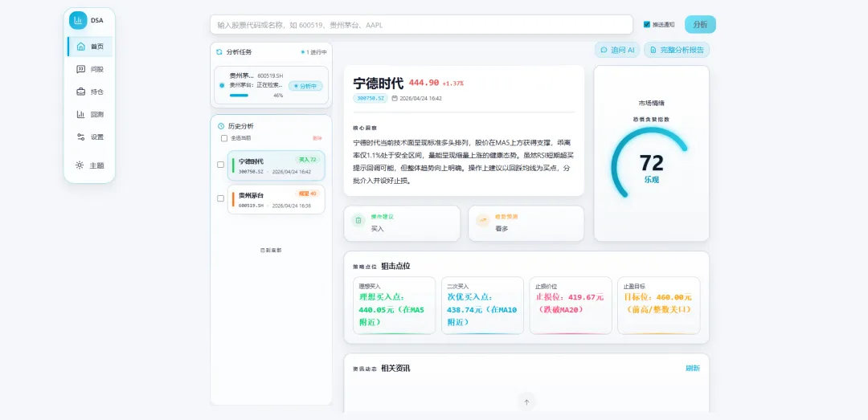
Task: Click the 二次买入 price card
Action: coord(482,305)
